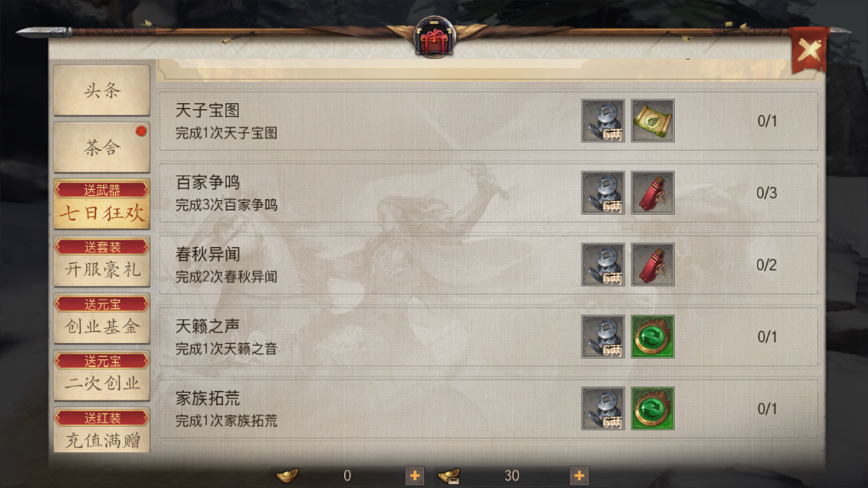Open the 开服豪礼 tab

[102, 261]
